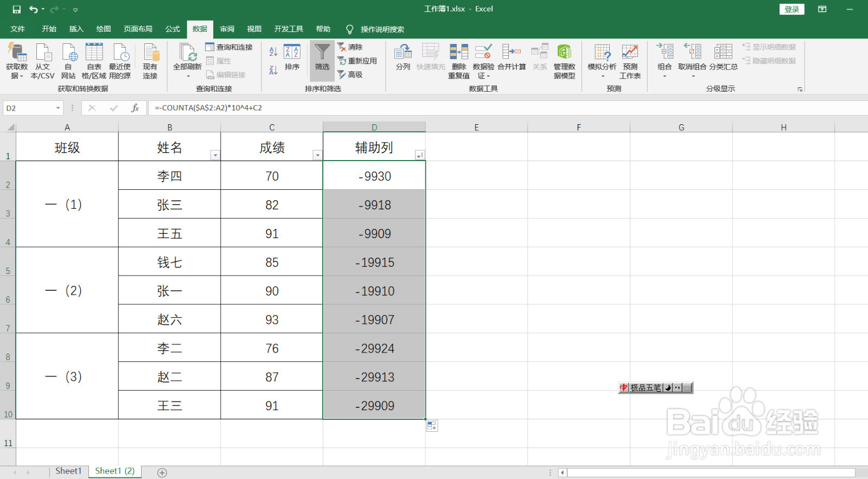
Task: Click insert function fx icon
Action: pyautogui.click(x=135, y=108)
